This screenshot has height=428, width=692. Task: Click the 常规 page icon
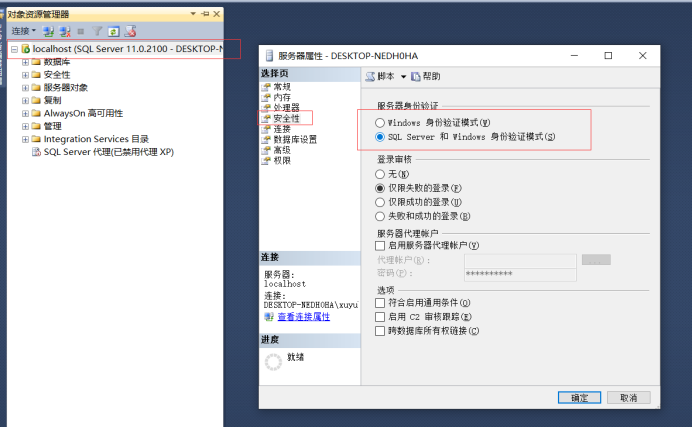coord(266,87)
